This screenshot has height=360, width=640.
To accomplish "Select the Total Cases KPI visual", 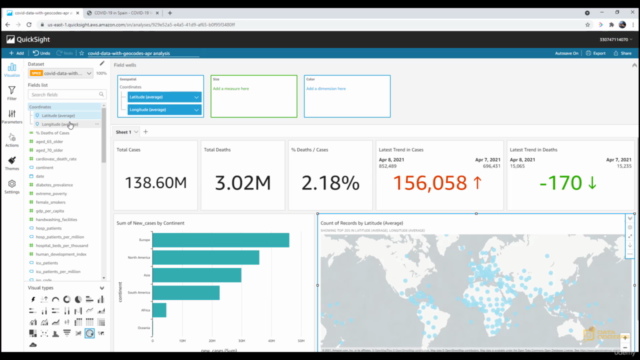I will click(156, 176).
